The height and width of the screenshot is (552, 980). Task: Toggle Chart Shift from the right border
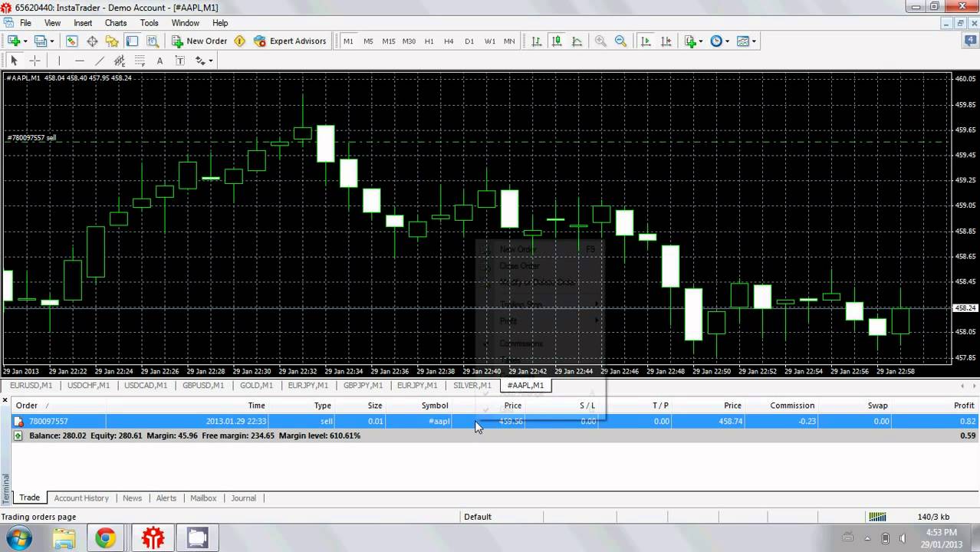click(666, 41)
